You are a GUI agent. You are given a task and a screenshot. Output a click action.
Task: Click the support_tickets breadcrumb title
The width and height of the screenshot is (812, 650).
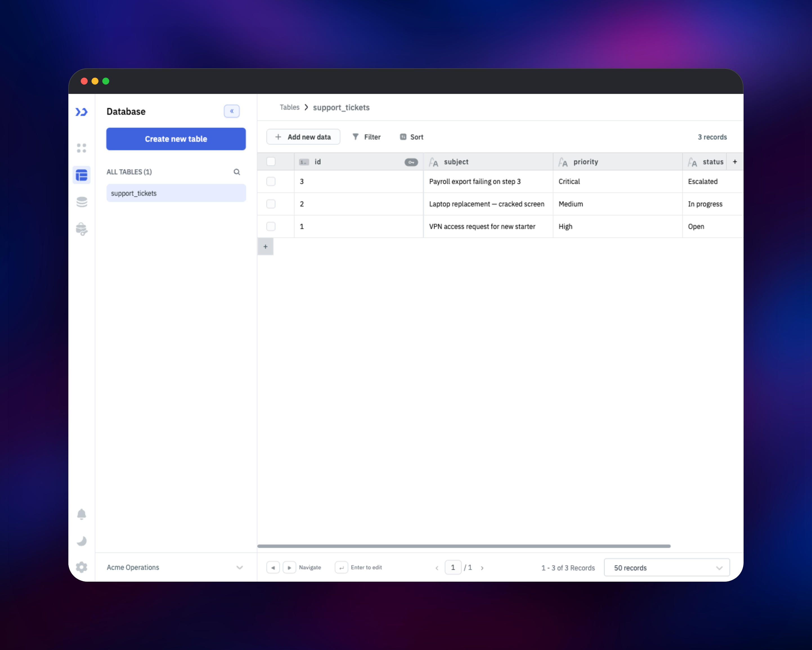pos(341,108)
